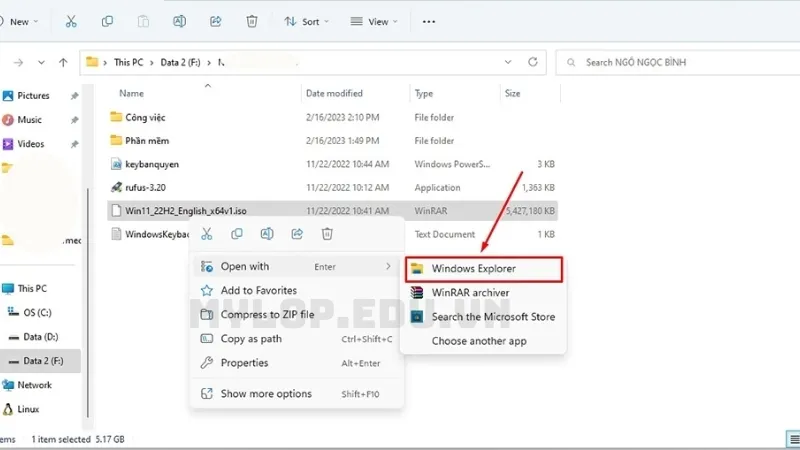
Task: Click Data 2 (F:) in the address bar
Action: (x=180, y=62)
